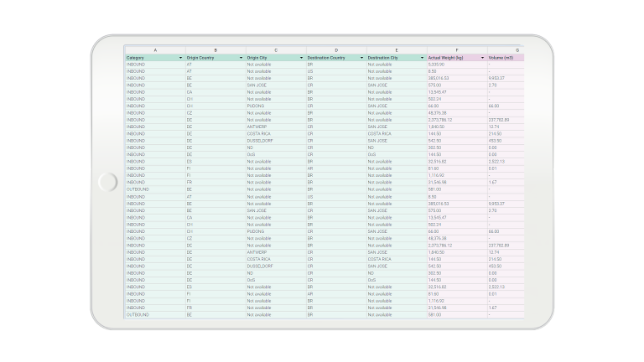Open the Destination Country filter dropdown
Screen dimensions: 644x362
[x=361, y=58]
